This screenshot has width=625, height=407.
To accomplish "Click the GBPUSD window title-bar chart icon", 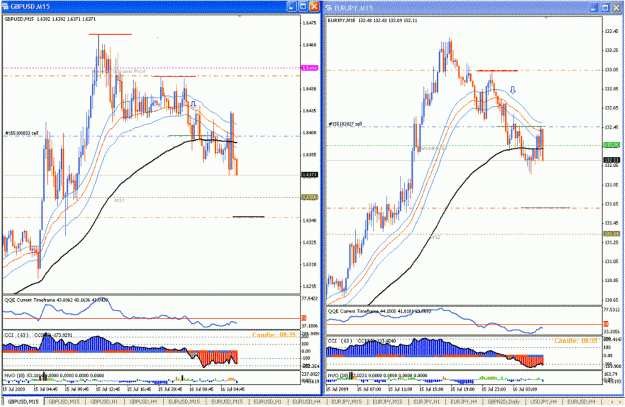I will coord(6,6).
